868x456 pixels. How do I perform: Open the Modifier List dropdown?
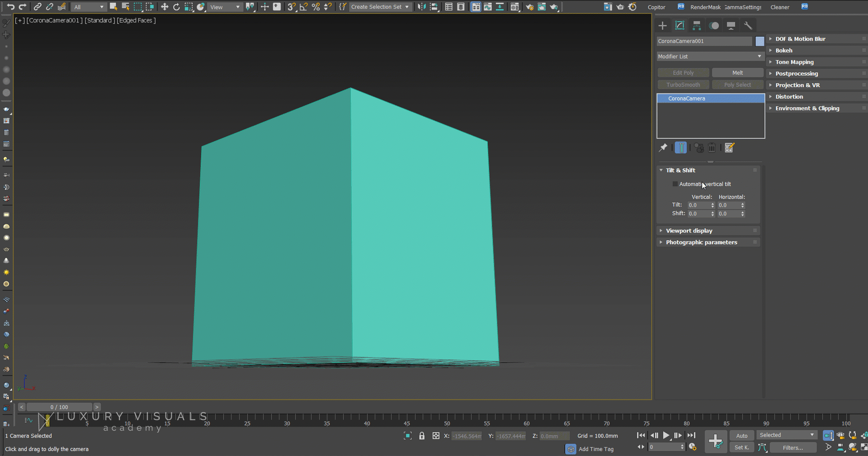[710, 57]
